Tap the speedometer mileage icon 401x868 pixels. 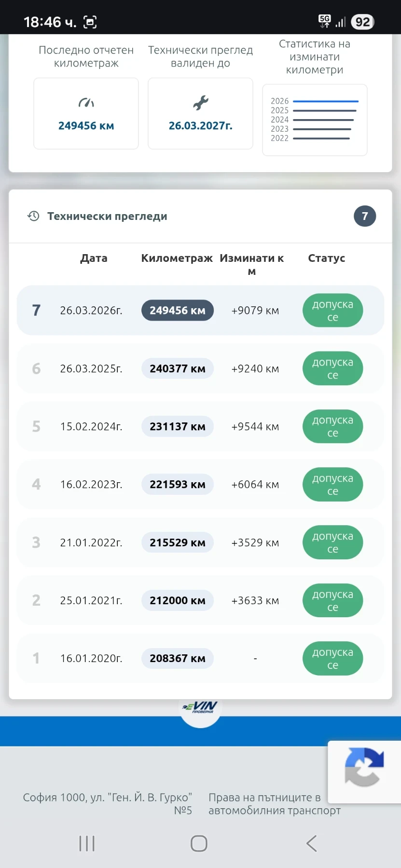pos(86,103)
